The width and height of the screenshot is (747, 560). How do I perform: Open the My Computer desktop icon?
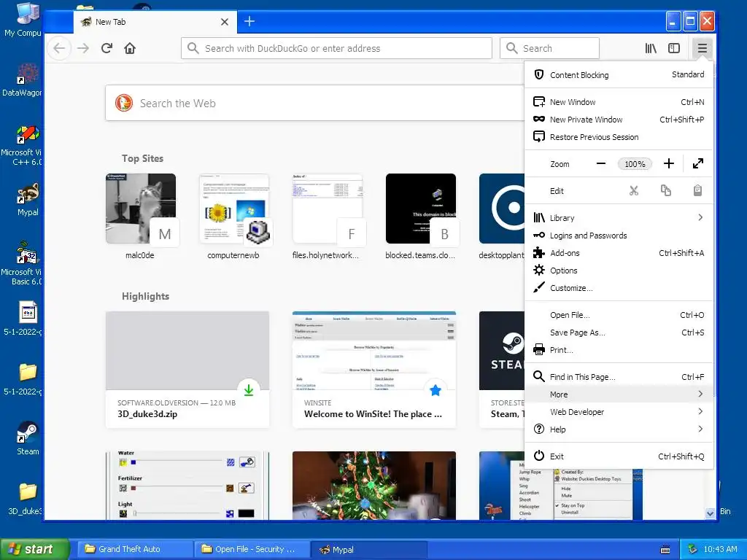click(23, 19)
